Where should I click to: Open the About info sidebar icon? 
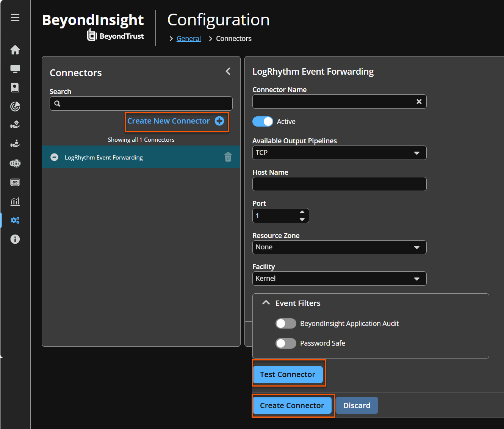point(15,239)
